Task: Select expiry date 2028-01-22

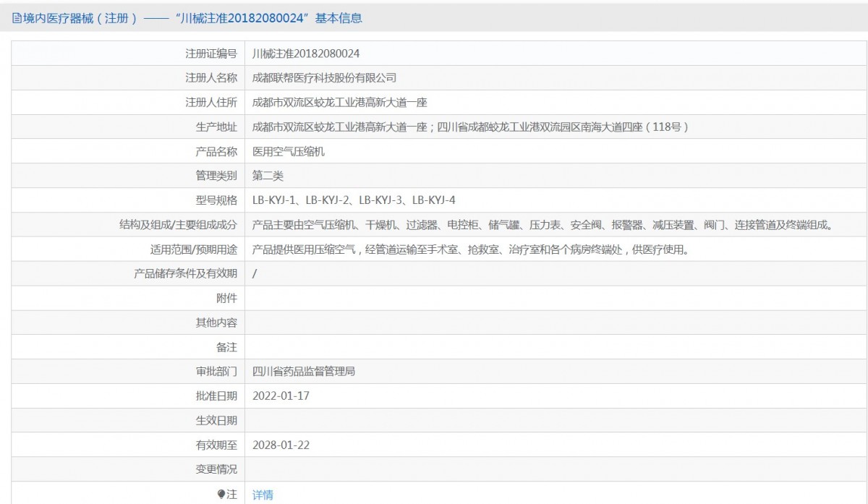Action: pos(281,445)
